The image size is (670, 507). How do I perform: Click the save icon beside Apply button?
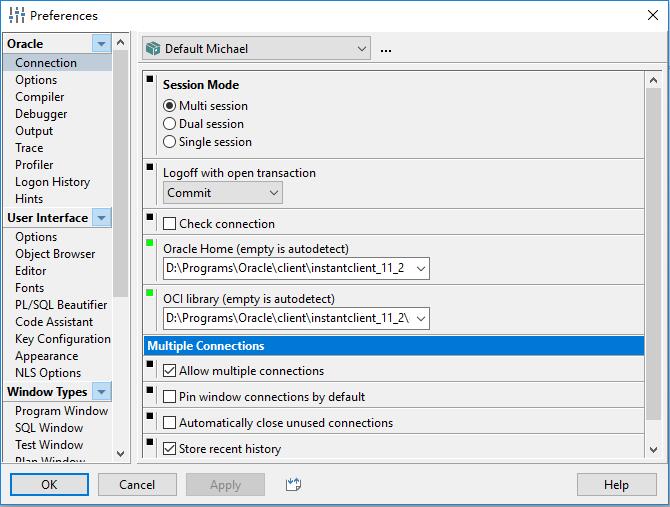[292, 485]
